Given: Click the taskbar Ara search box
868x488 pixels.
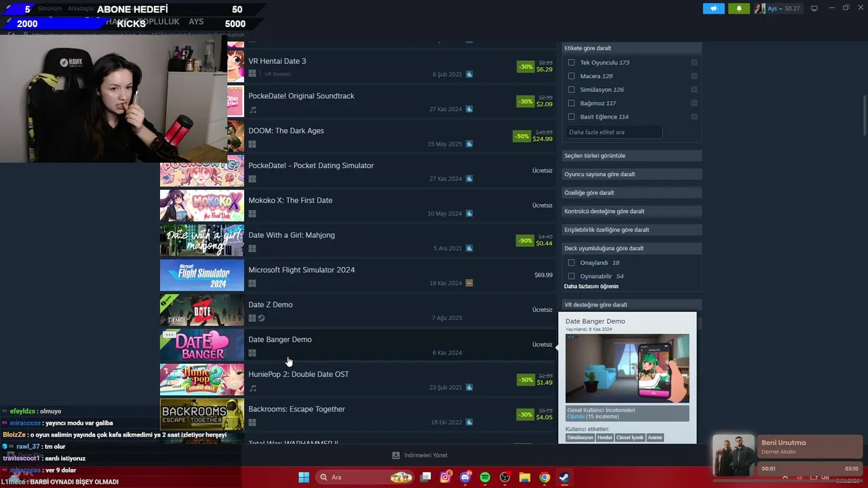Looking at the screenshot, I should click(x=365, y=477).
